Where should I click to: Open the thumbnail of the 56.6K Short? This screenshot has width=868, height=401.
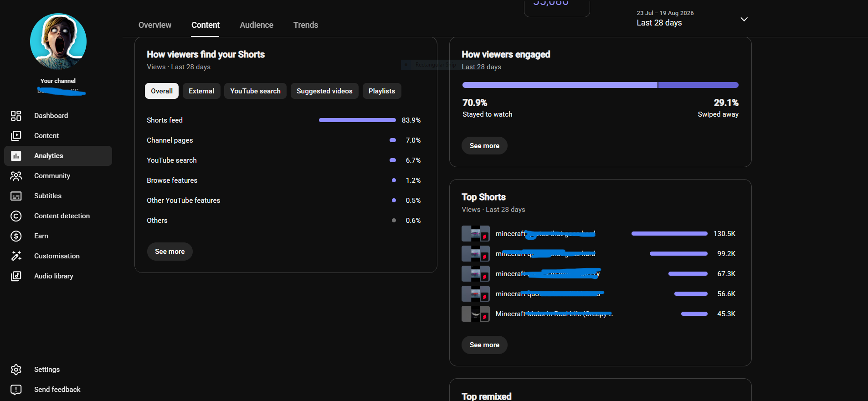(476, 294)
